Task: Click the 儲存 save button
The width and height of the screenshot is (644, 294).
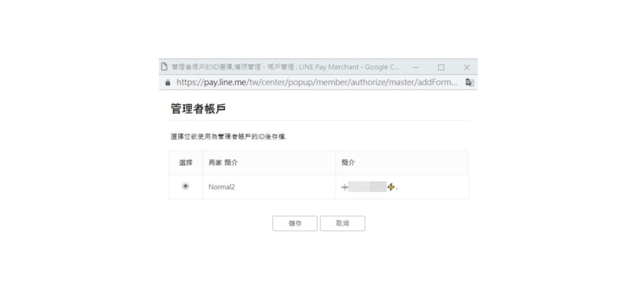Action: coord(295,223)
